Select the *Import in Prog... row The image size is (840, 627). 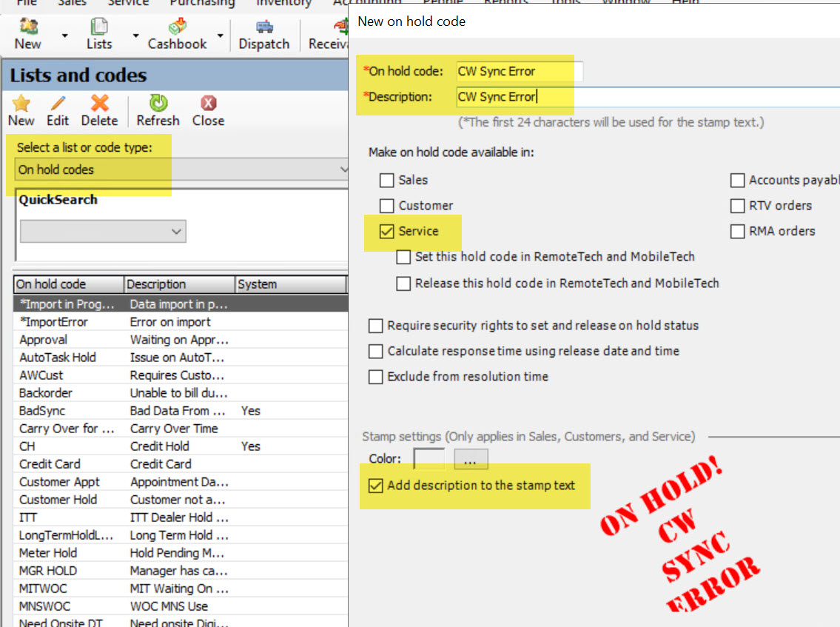181,304
